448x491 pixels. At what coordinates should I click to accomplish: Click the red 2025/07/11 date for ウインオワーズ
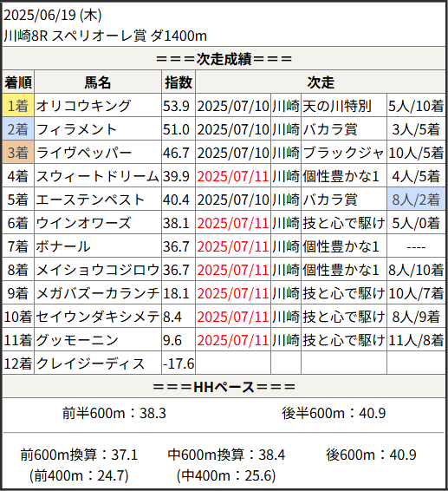233,223
